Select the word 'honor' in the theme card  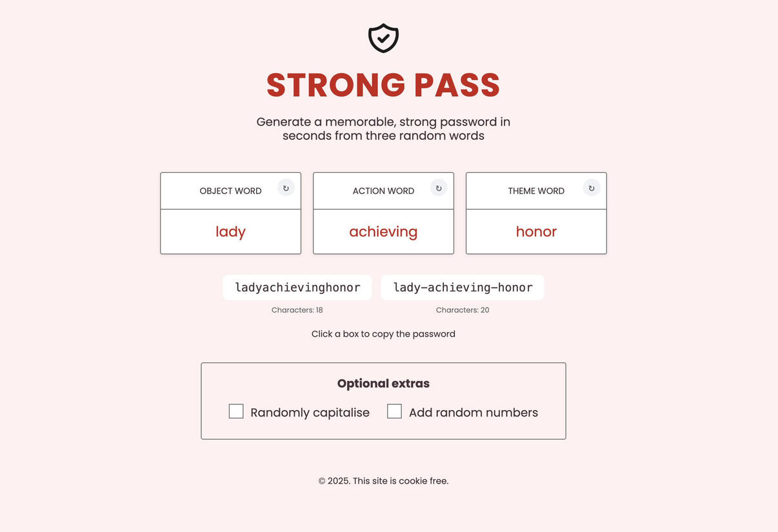[x=536, y=232]
